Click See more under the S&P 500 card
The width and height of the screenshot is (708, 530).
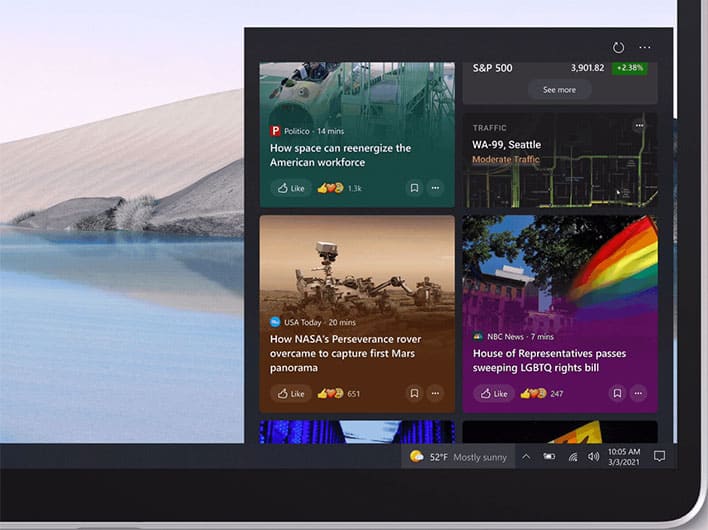click(559, 90)
